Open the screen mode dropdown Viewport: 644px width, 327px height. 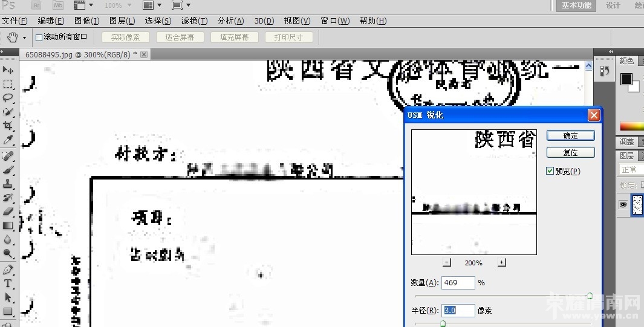[180, 5]
